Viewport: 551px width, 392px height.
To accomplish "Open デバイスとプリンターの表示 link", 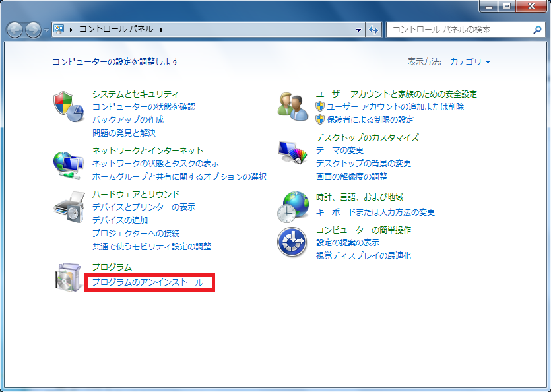I will coord(144,207).
